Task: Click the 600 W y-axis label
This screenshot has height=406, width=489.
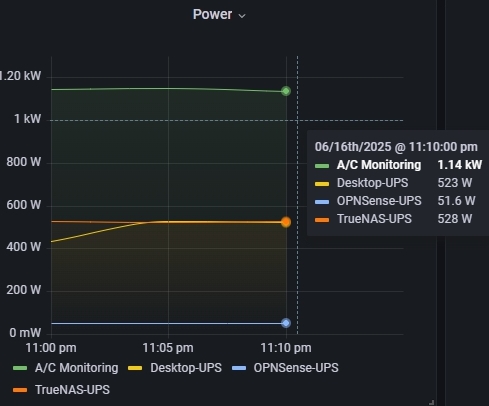Action: (24, 205)
